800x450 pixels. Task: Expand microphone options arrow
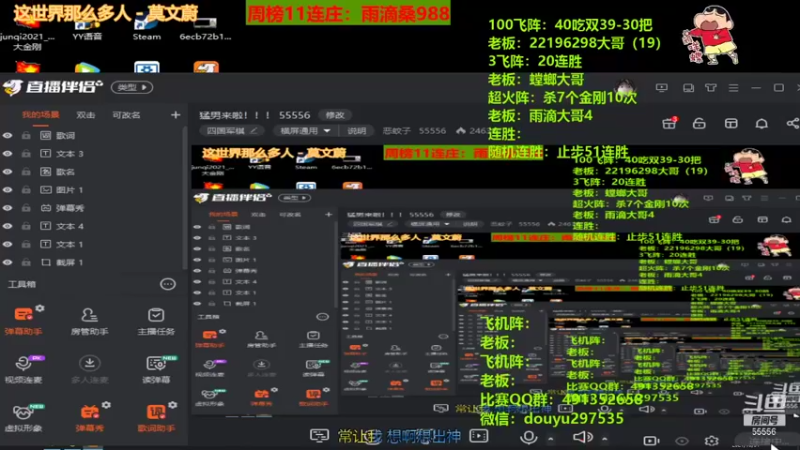(x=551, y=439)
